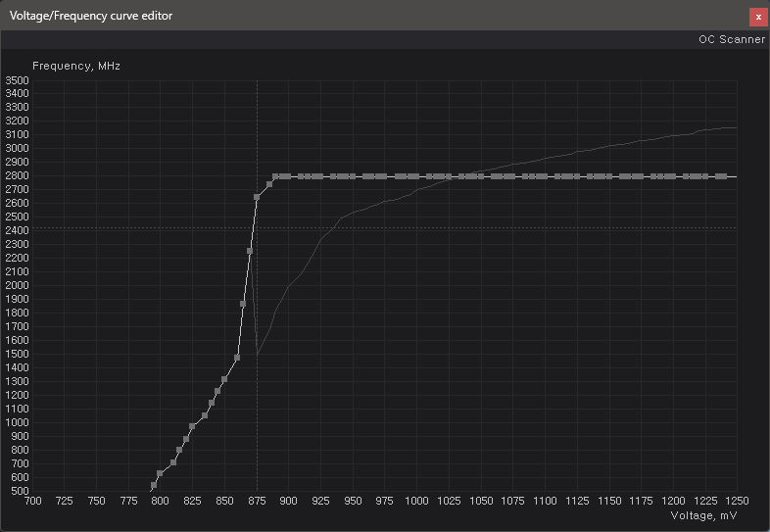Select the lowest curve point near 550 MHz

[x=154, y=485]
